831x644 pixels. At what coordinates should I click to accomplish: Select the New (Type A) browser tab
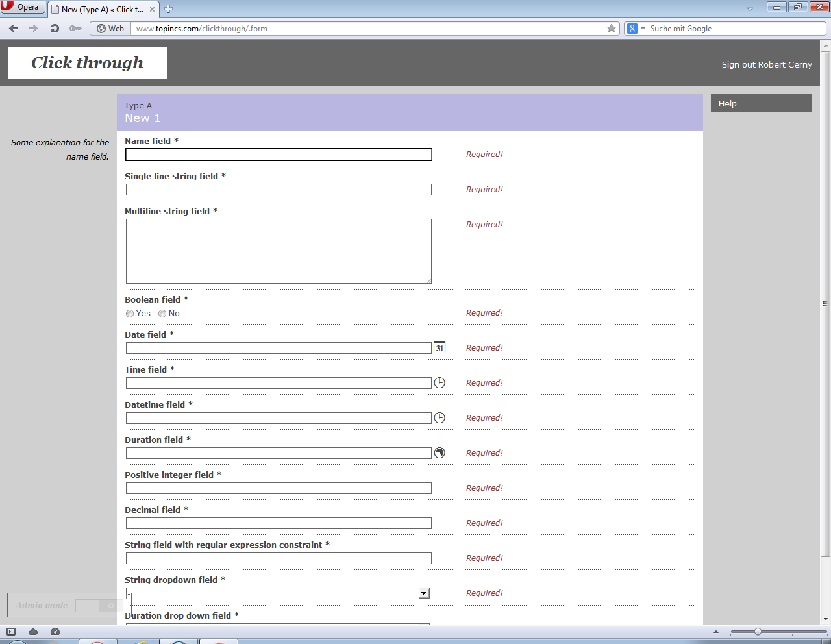(102, 10)
